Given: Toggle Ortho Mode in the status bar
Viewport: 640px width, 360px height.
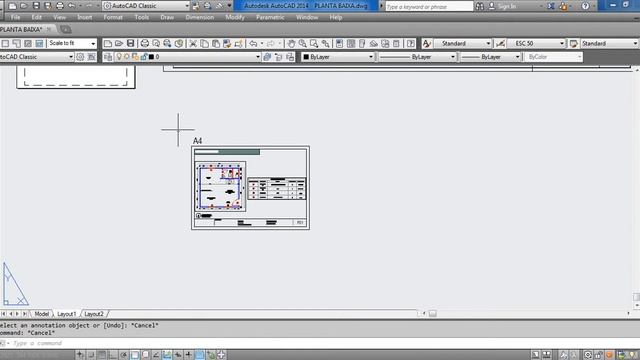Looking at the screenshot, I should tap(113, 355).
